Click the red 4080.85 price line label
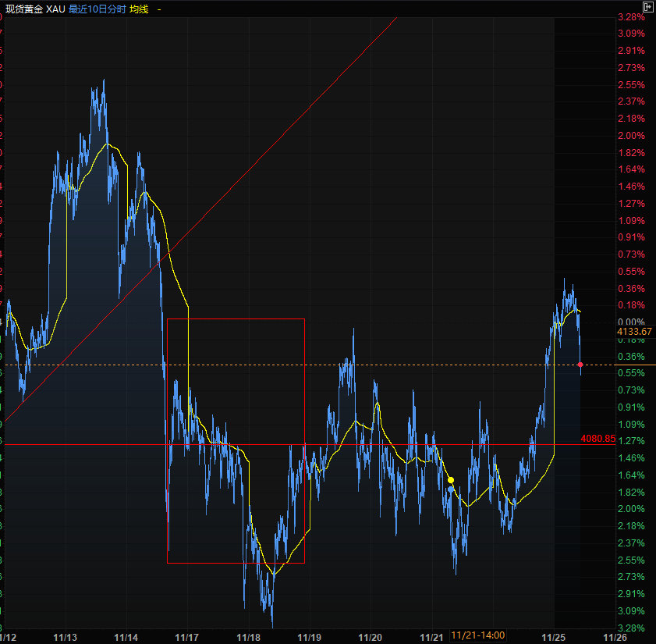The image size is (656, 644). [597, 439]
